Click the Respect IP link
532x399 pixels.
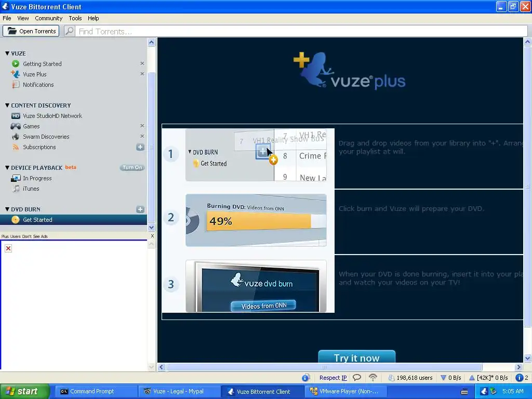tap(333, 378)
